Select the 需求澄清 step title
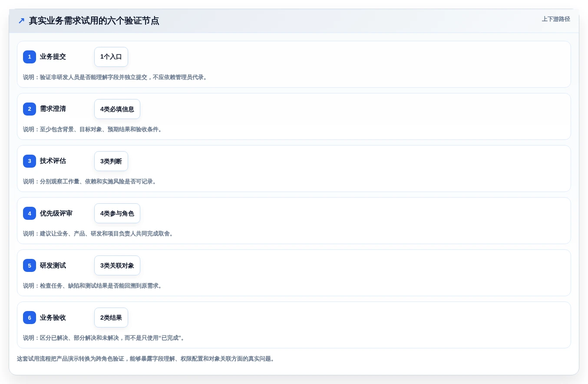The width and height of the screenshot is (588, 384). point(53,109)
